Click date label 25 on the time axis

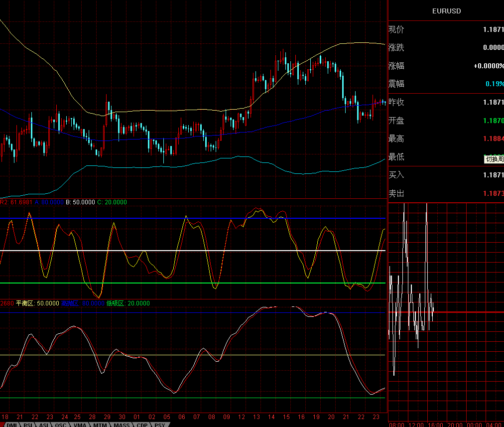(x=77, y=417)
